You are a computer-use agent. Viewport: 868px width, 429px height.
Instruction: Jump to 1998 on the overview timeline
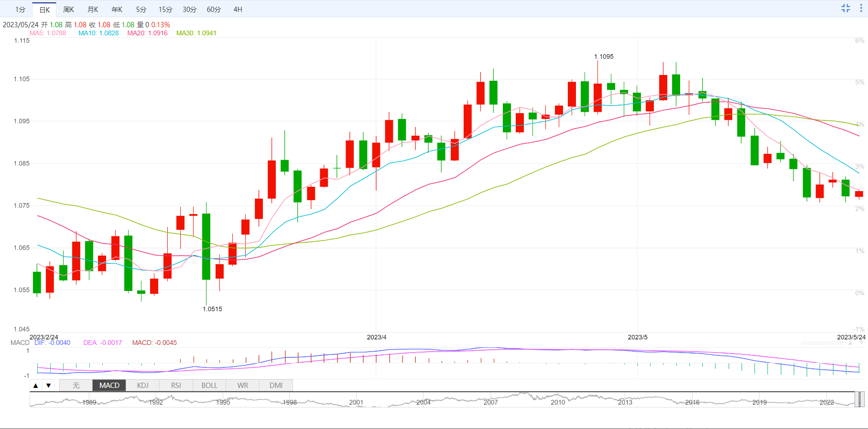tap(290, 402)
